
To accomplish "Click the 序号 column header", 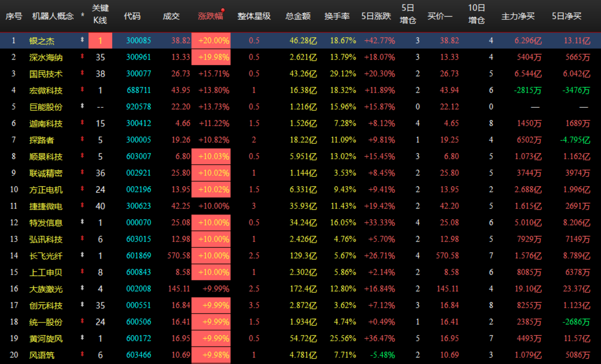I will tap(14, 16).
